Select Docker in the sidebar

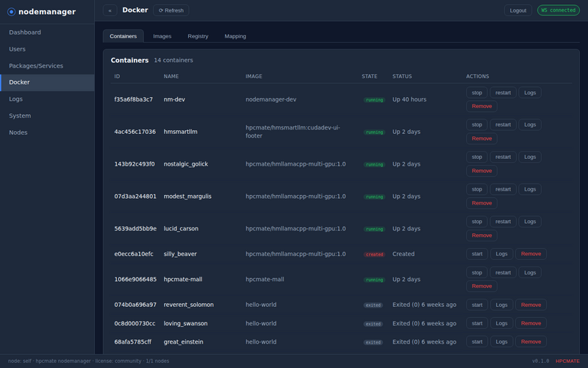click(47, 82)
